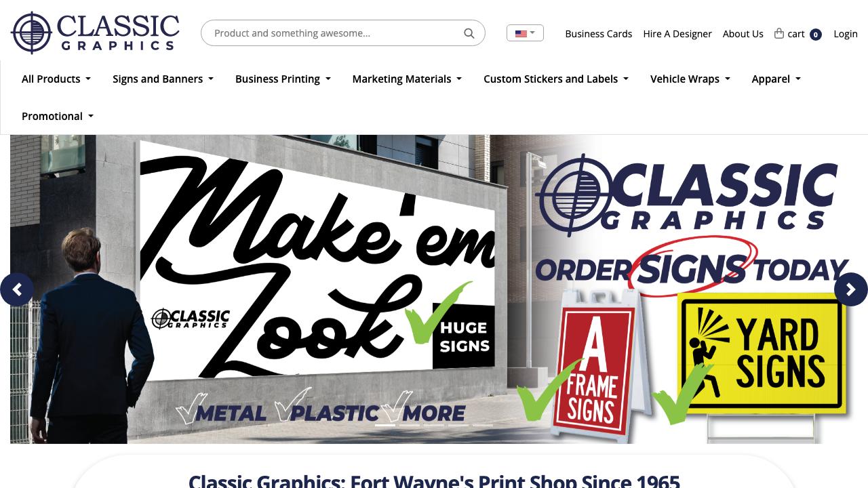Go to previous carousel slide arrow
The image size is (868, 488).
pos(17,289)
